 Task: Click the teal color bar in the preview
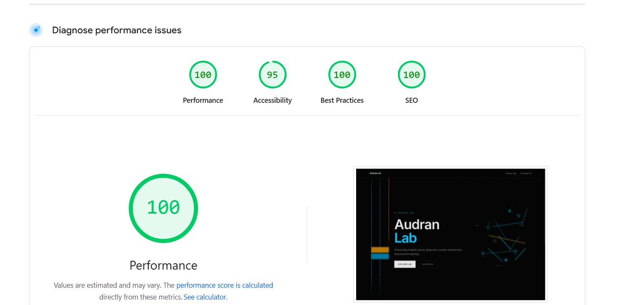point(380,256)
